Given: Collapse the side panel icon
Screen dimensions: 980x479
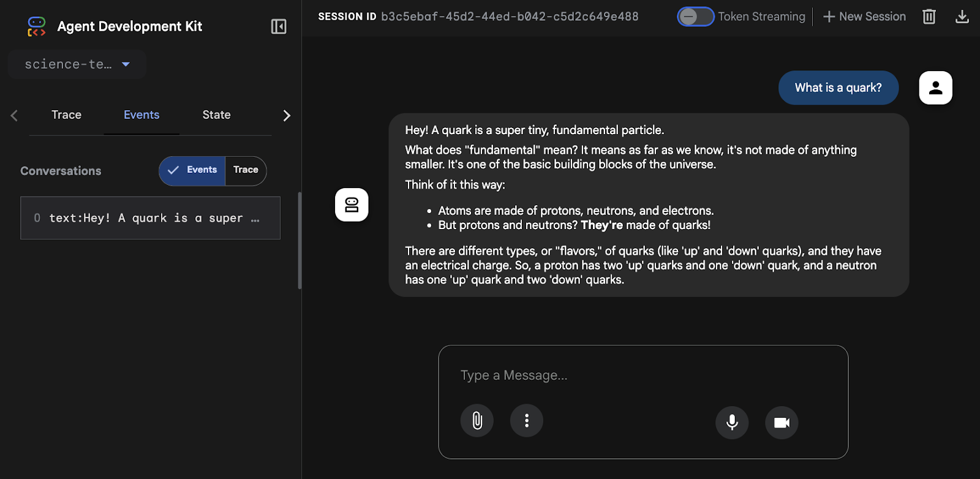Looking at the screenshot, I should click(x=279, y=26).
